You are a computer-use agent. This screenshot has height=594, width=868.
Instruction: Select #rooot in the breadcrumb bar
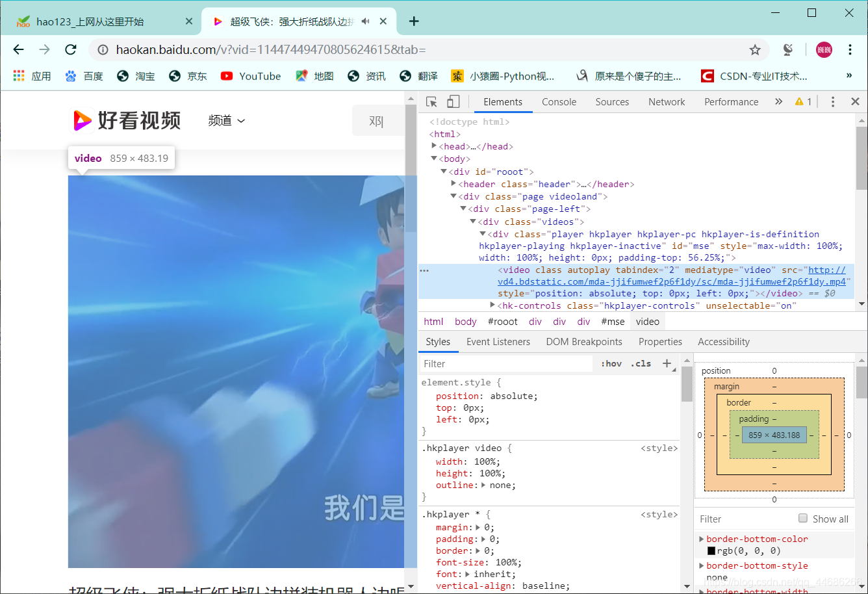(503, 322)
